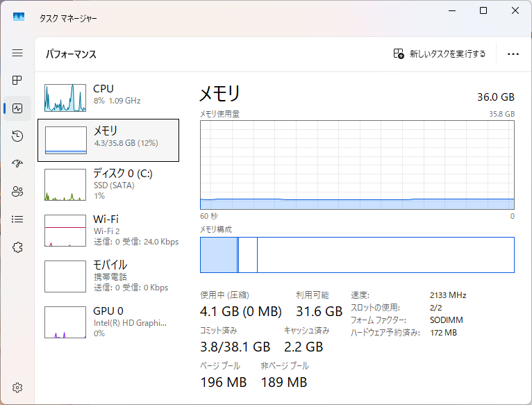Select the CPU performance graph entry
Viewport: 532px width, 405px height.
(x=108, y=97)
